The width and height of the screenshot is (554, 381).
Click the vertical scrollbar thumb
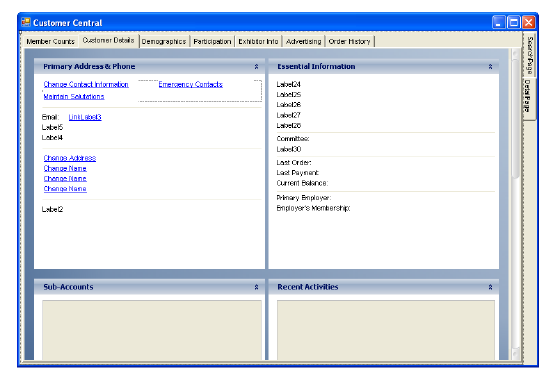[515, 119]
